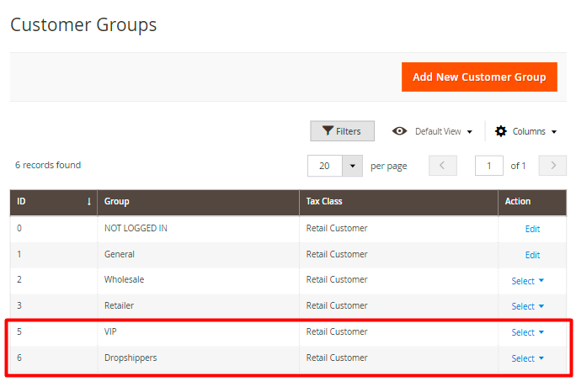
Task: Sort by the ID column header
Action: [54, 202]
